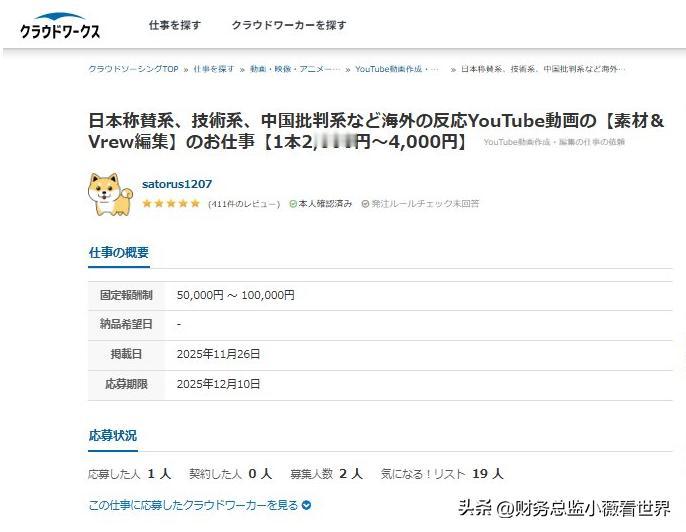Click the last breadcrumb 日本称賛系、技術系
The height and width of the screenshot is (532, 686).
tap(543, 69)
